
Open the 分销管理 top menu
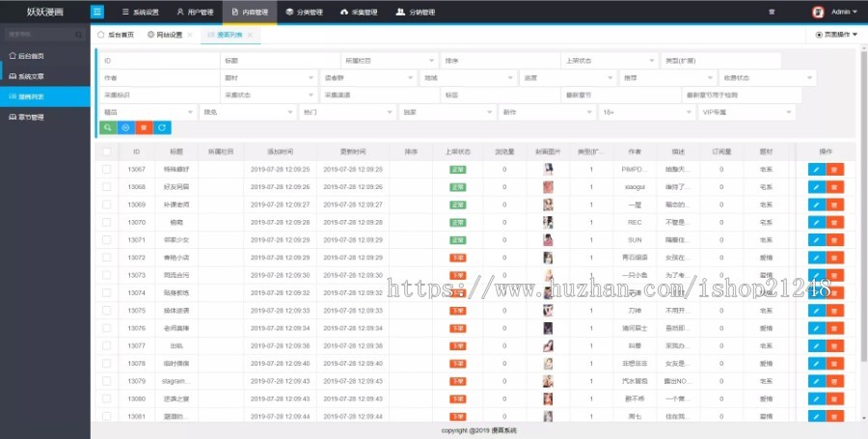pyautogui.click(x=415, y=12)
